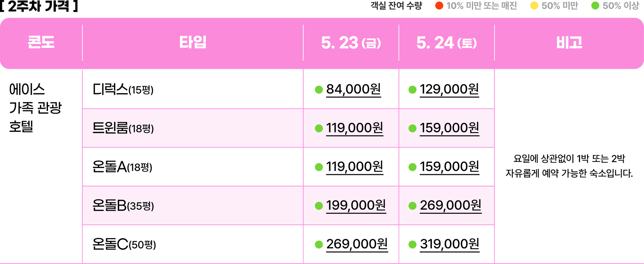The image size is (644, 264).
Task: Open the 159,000원 온돌A Saturday price
Action: click(449, 167)
